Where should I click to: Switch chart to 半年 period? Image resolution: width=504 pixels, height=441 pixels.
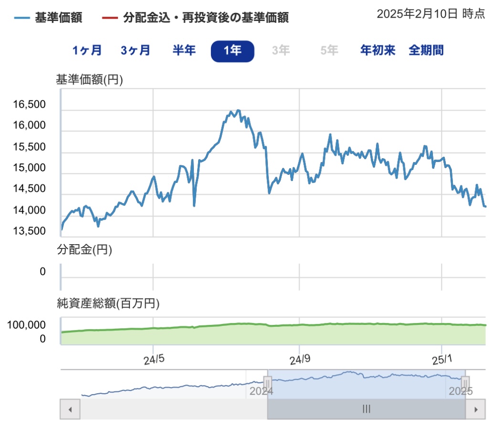click(x=184, y=51)
